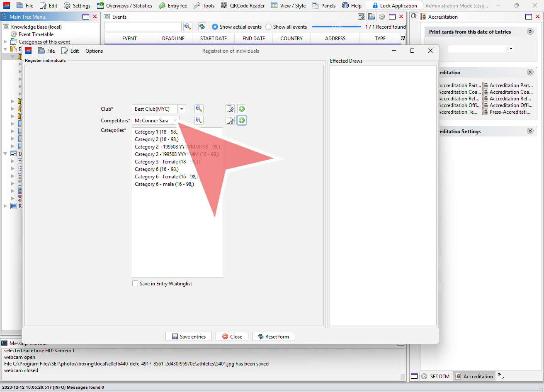
Task: Click the green add icon beside Club
Action: 242,109
